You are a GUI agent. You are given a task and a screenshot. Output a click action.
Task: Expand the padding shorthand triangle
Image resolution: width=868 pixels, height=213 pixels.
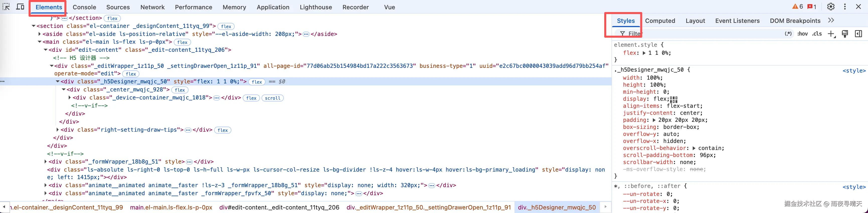click(654, 120)
